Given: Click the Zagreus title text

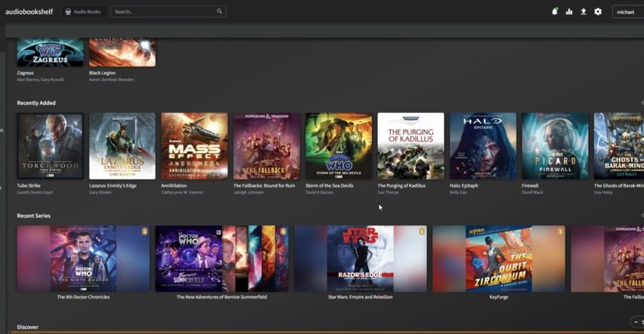Looking at the screenshot, I should 25,73.
